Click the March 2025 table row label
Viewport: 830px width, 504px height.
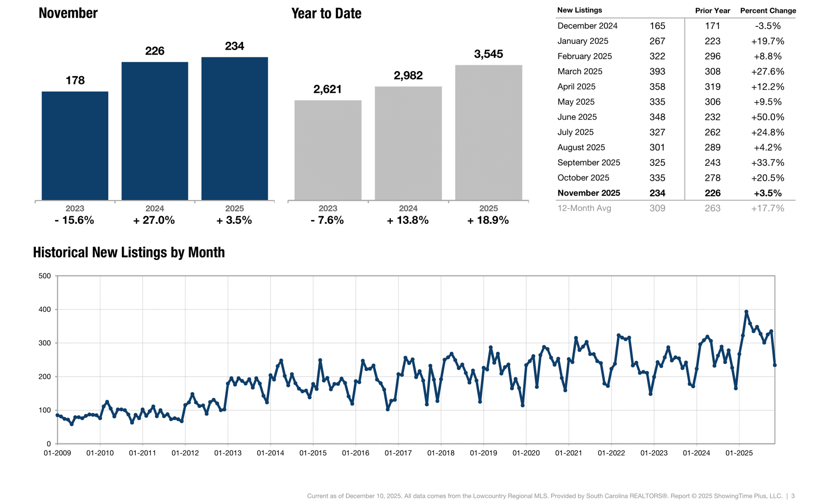pos(580,71)
